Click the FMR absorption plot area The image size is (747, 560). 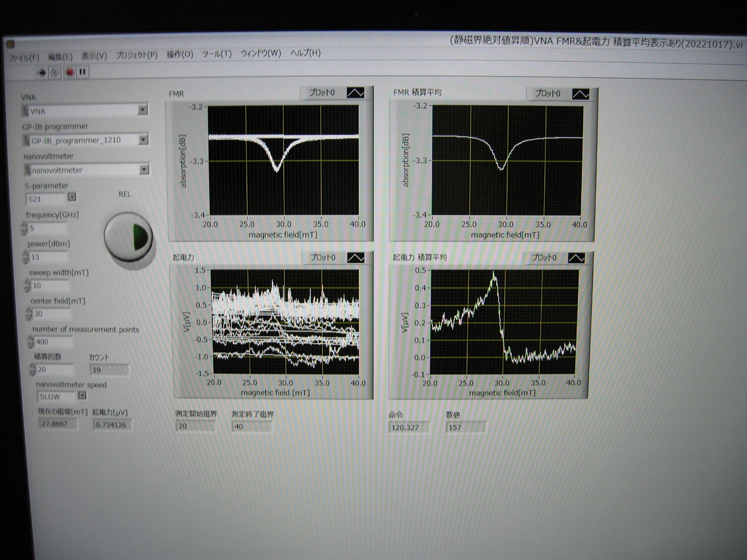(x=284, y=160)
